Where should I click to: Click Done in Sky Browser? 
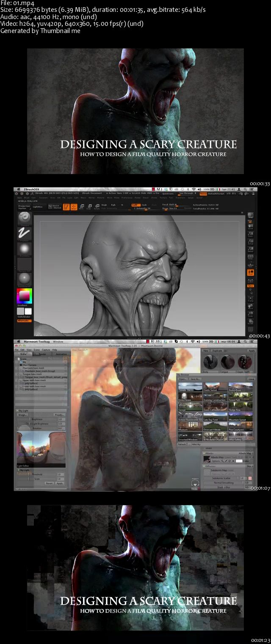[x=252, y=379]
